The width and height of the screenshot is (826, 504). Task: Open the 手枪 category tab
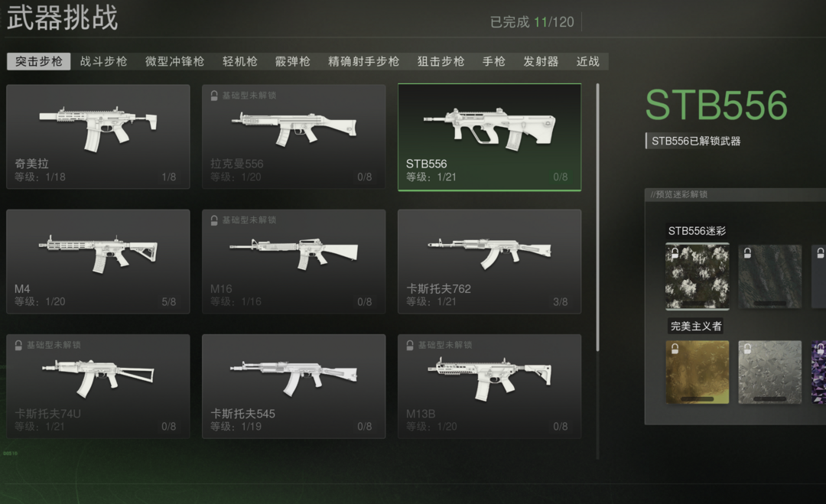click(x=493, y=62)
